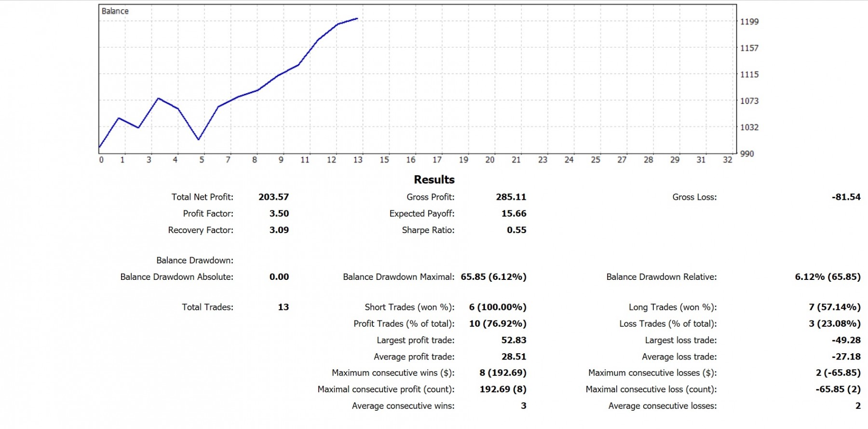Select Largest loss trade value -49.28

click(x=846, y=340)
